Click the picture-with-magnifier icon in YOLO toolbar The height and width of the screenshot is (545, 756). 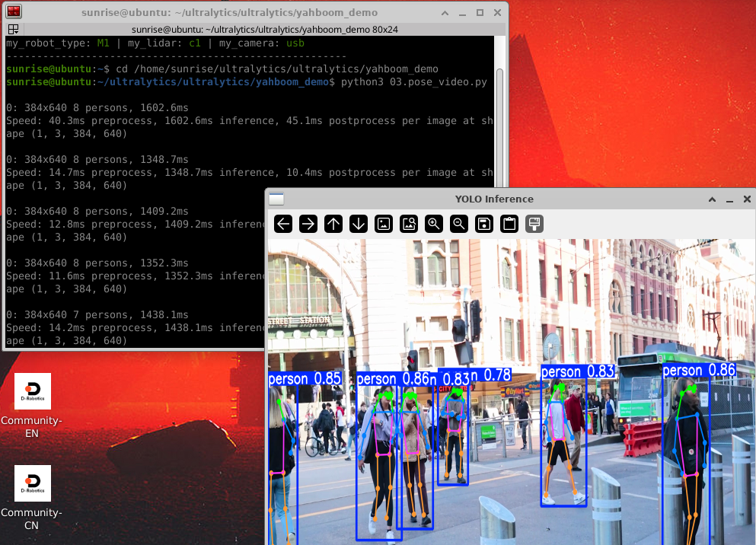click(x=409, y=224)
